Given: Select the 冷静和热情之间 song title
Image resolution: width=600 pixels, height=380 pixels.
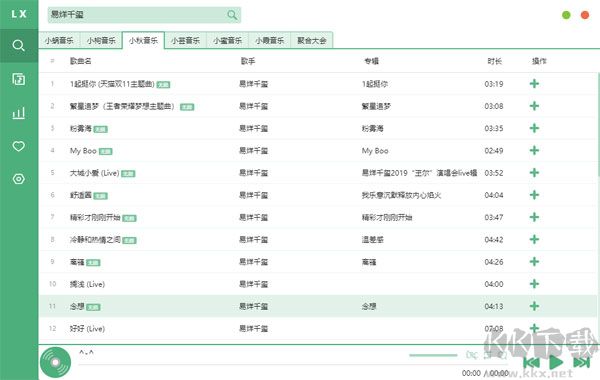Looking at the screenshot, I should click(x=95, y=240).
